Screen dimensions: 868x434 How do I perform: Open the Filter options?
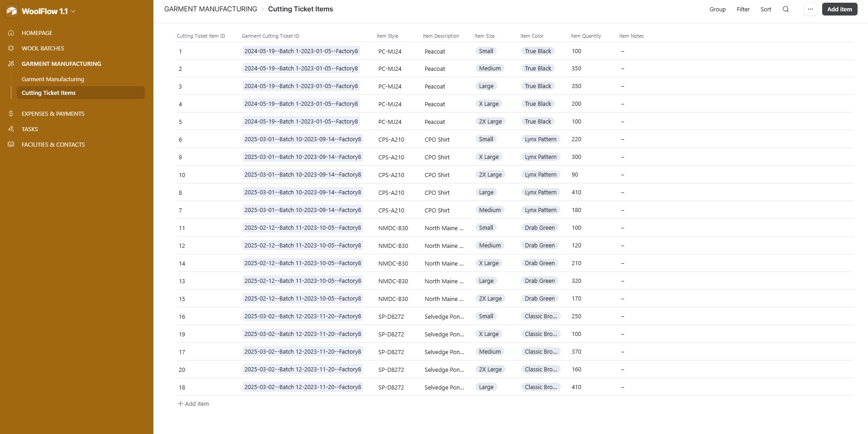coord(743,9)
